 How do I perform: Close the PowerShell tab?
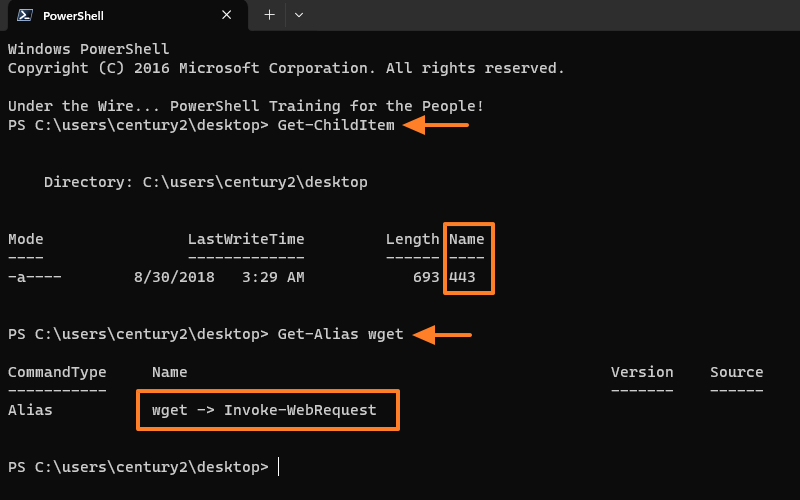pyautogui.click(x=227, y=16)
